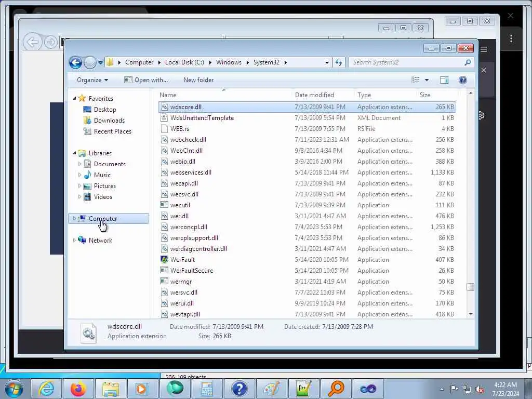Click the search magnifier icon in System32 box

(x=468, y=62)
